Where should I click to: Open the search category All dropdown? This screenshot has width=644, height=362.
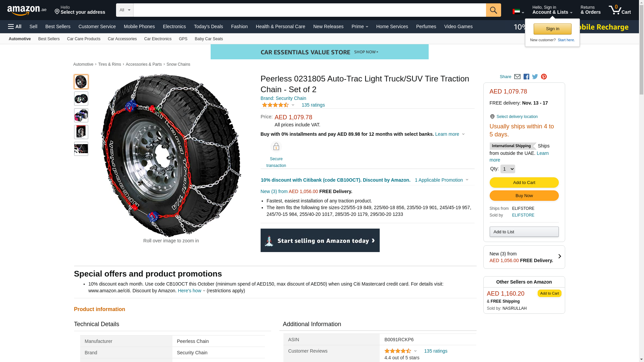click(124, 10)
